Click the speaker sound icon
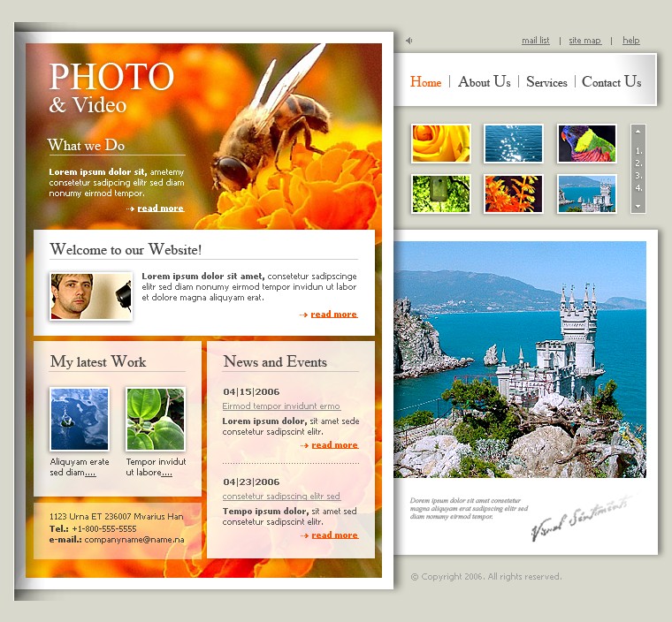 click(409, 41)
